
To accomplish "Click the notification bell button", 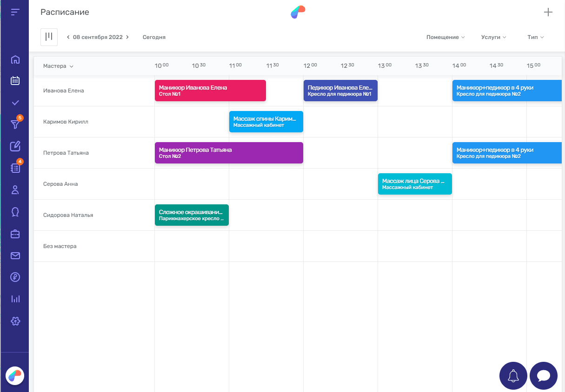I will 513,375.
